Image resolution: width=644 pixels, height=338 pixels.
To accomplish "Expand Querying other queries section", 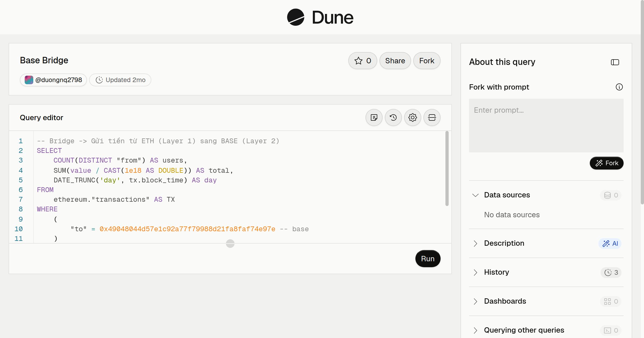I will tap(475, 330).
